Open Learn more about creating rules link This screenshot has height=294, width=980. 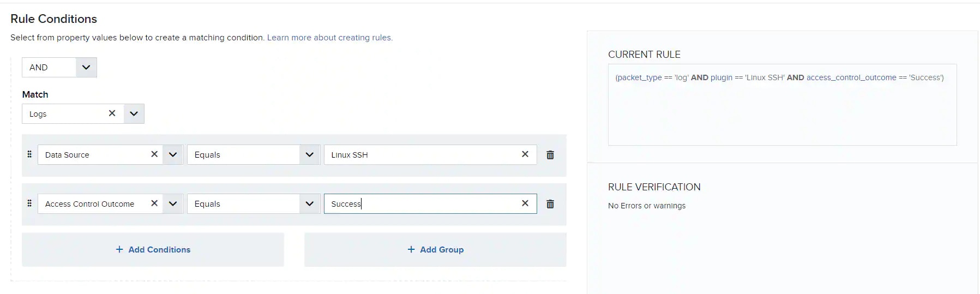tap(330, 38)
